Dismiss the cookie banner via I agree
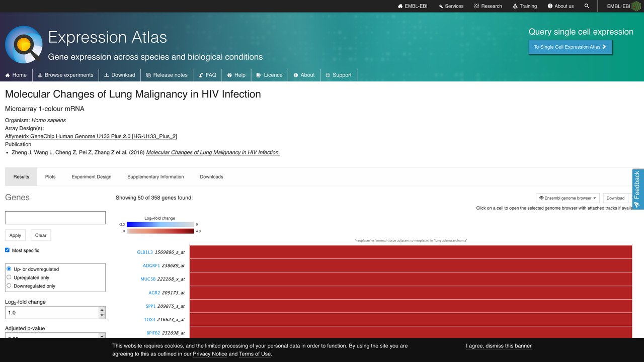 499,346
